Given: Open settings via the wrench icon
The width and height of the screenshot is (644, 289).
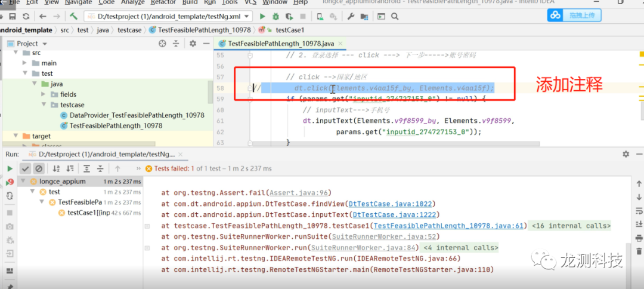Looking at the screenshot, I should 351,17.
